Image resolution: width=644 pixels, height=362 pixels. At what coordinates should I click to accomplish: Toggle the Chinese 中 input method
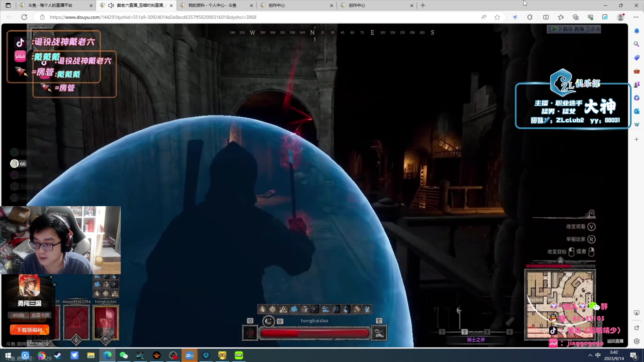click(x=598, y=355)
